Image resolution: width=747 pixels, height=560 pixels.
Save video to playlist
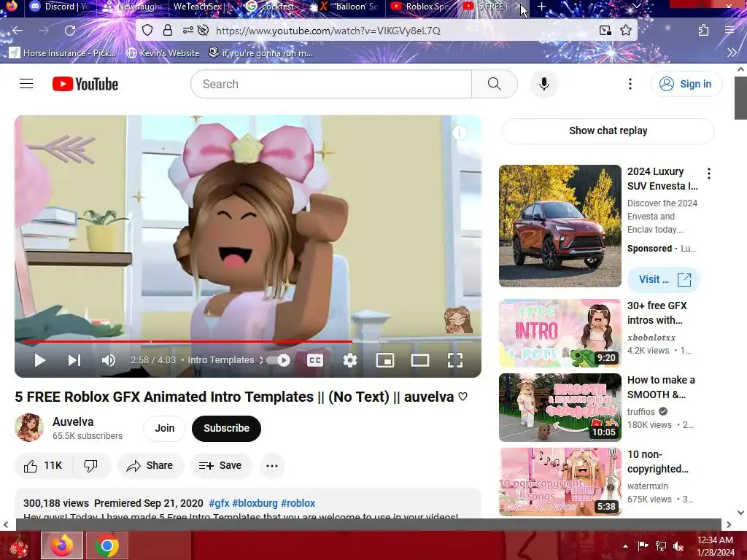(x=220, y=465)
